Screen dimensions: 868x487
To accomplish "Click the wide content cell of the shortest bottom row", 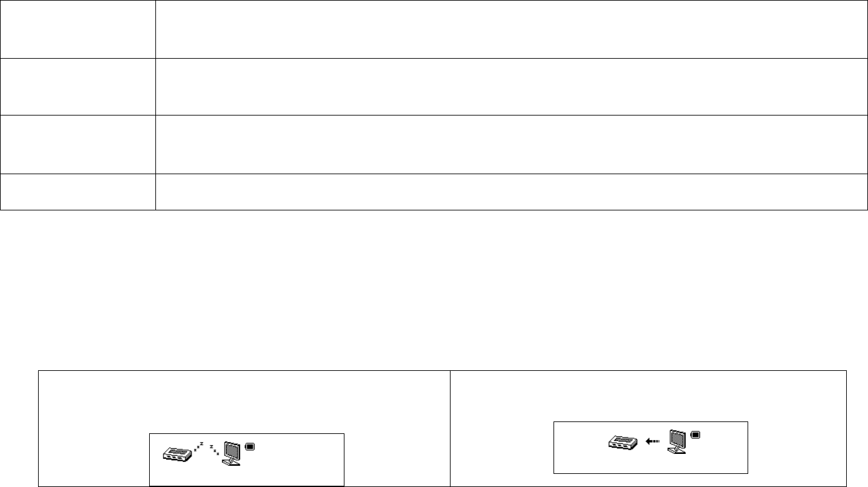I will pos(512,192).
